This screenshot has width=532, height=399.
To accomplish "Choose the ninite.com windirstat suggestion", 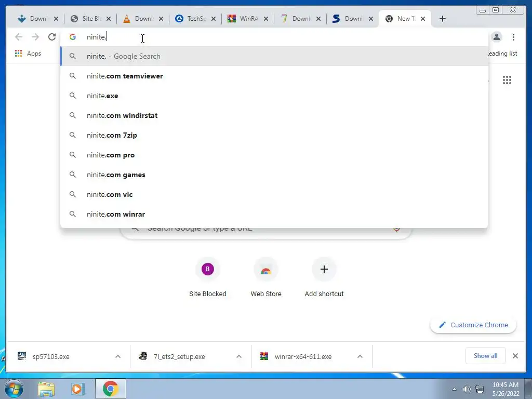I will [274, 115].
